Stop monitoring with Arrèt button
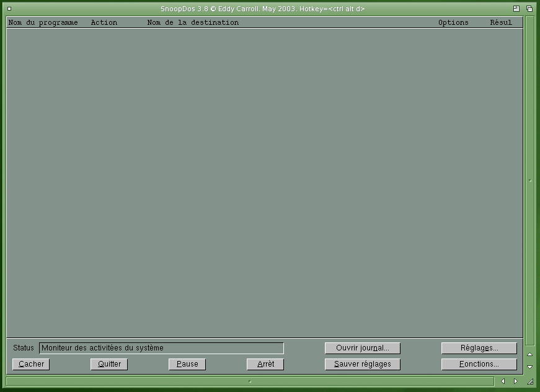 click(265, 364)
